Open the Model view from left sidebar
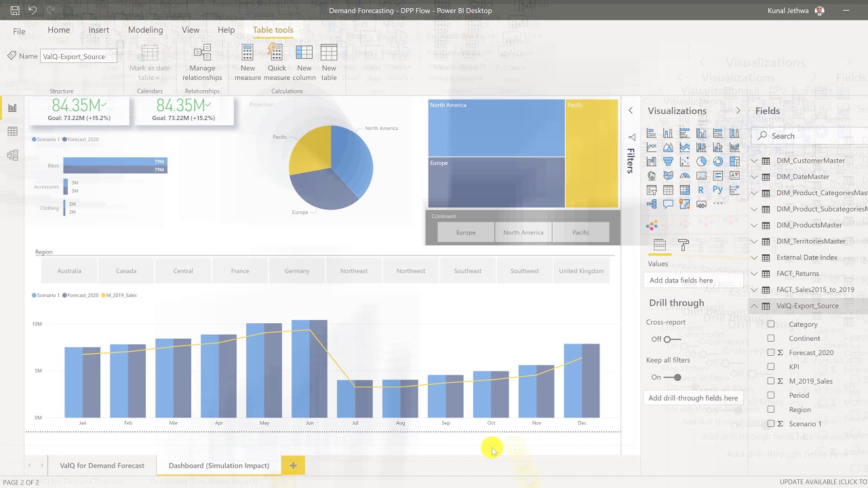This screenshot has width=868, height=488. (12, 155)
